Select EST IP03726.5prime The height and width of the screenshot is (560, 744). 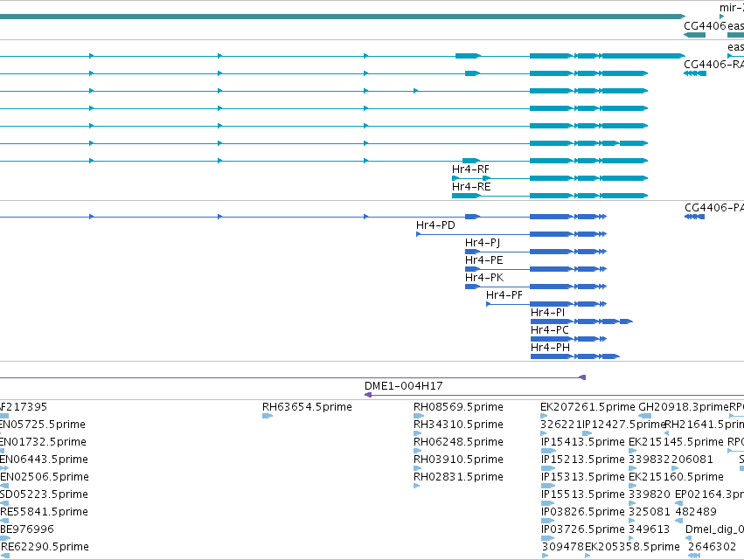coord(582,529)
